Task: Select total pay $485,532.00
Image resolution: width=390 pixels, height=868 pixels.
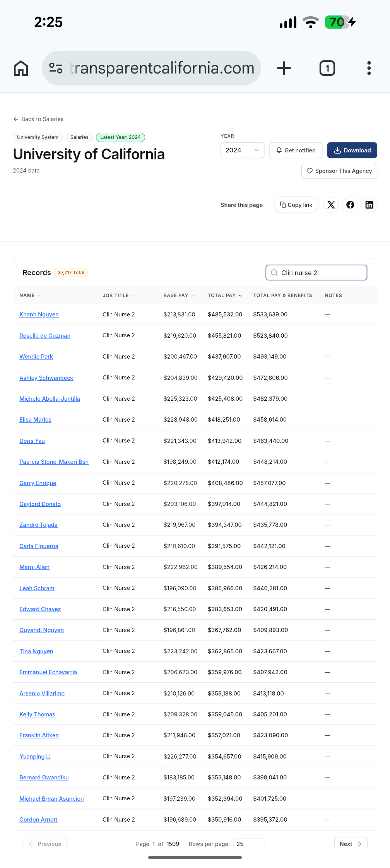Action: point(225,314)
